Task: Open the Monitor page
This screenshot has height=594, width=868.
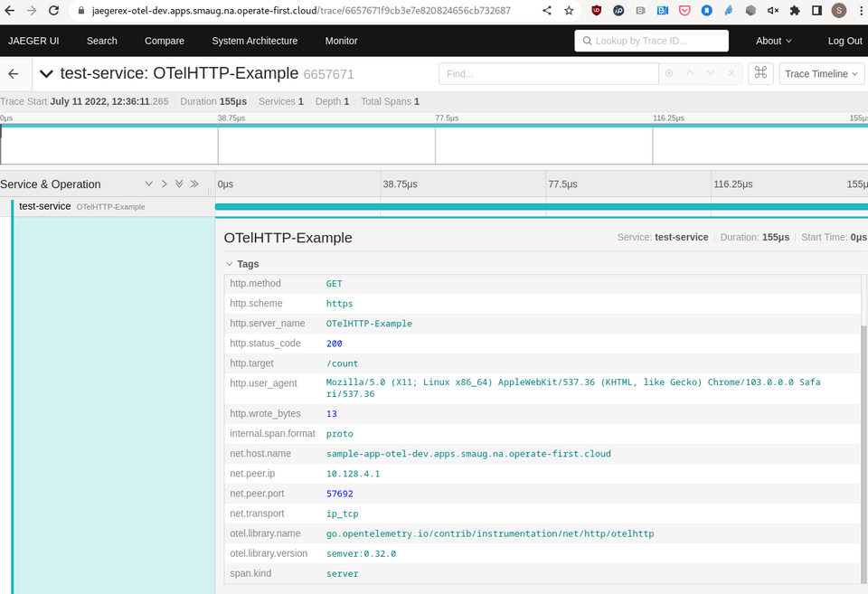Action: click(x=341, y=41)
